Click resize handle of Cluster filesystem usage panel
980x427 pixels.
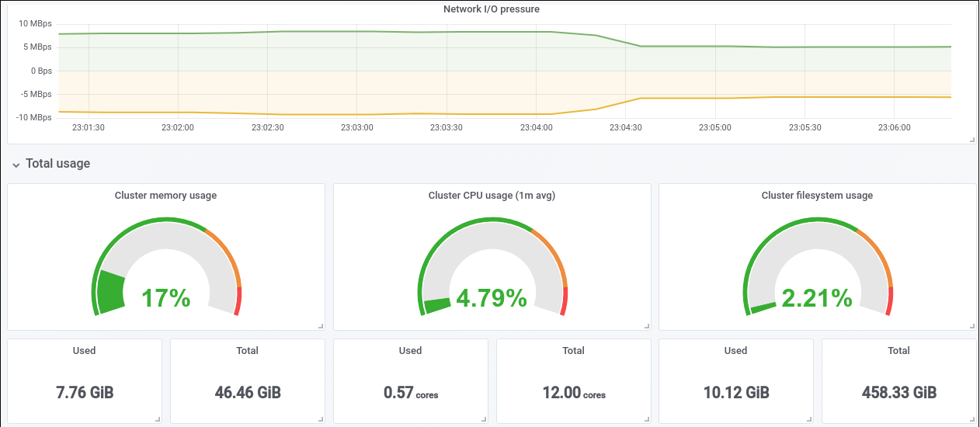[971, 326]
